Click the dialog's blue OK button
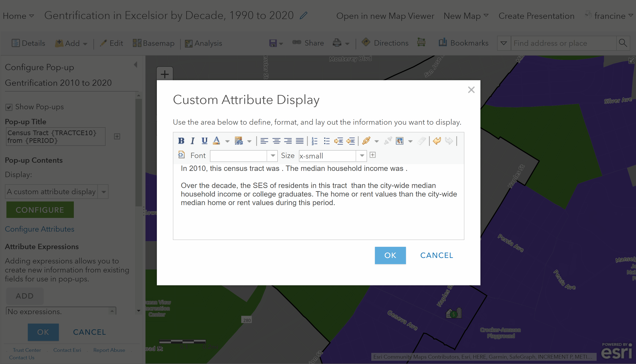This screenshot has width=636, height=364. point(390,255)
